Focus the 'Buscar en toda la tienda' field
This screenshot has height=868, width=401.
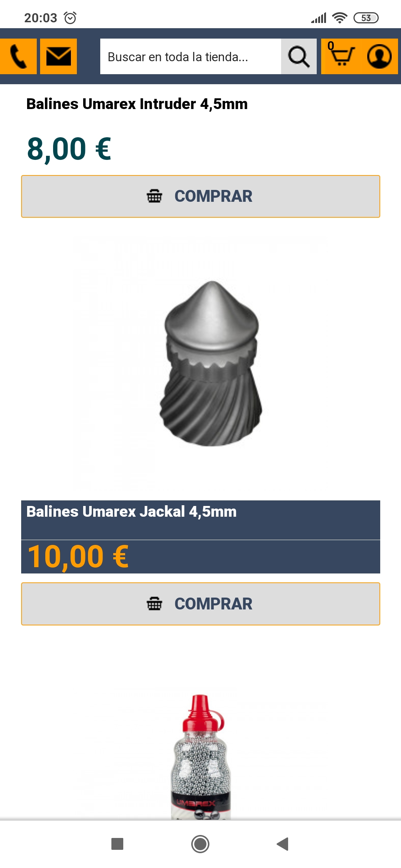point(190,56)
